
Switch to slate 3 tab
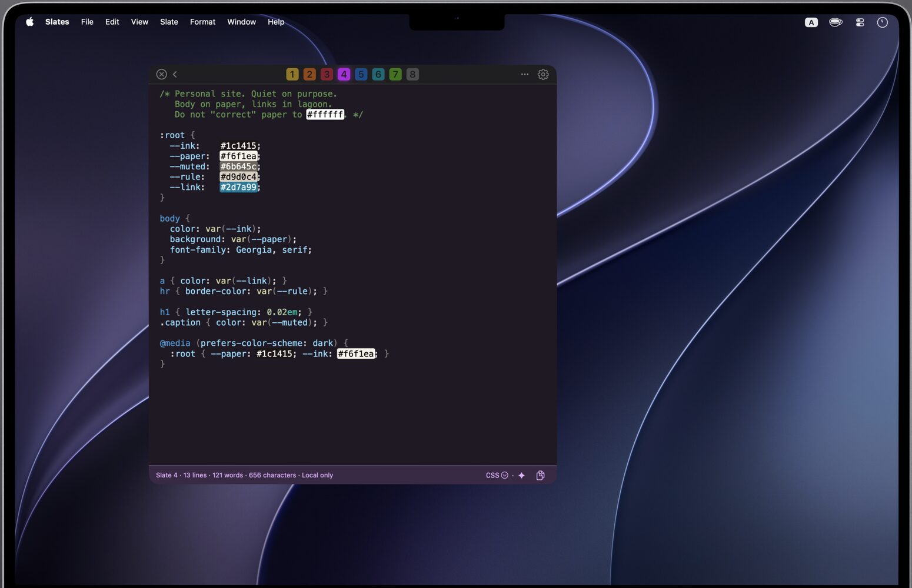coord(327,74)
